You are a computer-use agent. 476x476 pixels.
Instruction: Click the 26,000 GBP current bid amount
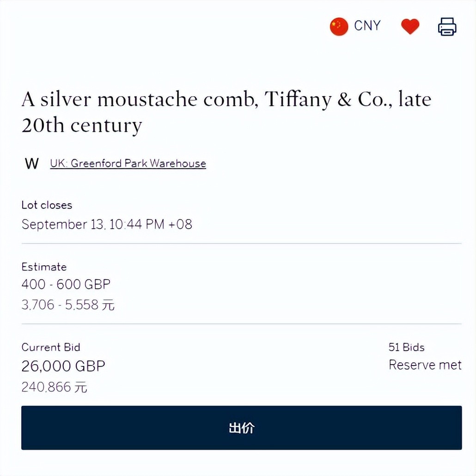pos(63,366)
